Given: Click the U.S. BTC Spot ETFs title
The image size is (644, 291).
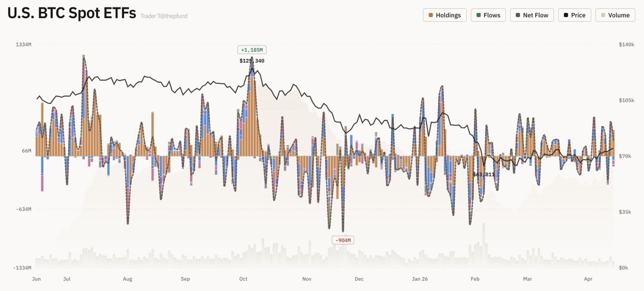Looking at the screenshot, I should point(71,14).
